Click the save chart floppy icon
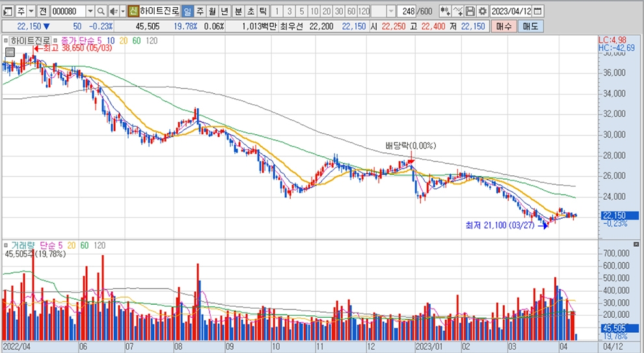 (470, 12)
